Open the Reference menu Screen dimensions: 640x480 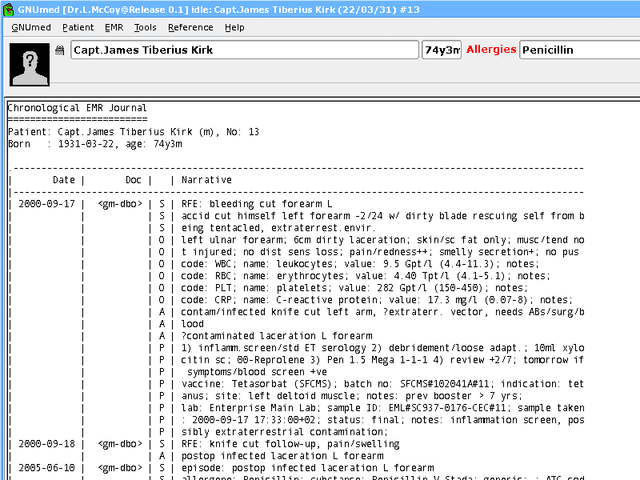click(x=190, y=27)
